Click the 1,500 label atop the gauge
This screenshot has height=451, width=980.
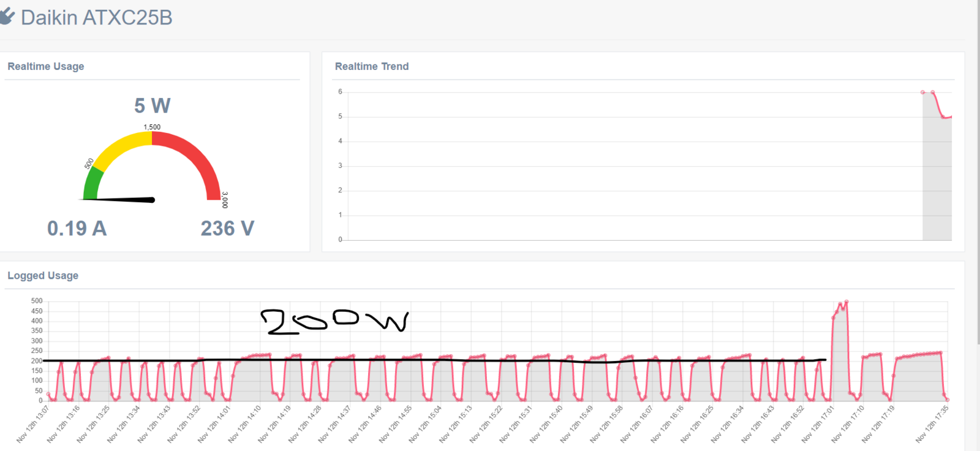coord(152,127)
